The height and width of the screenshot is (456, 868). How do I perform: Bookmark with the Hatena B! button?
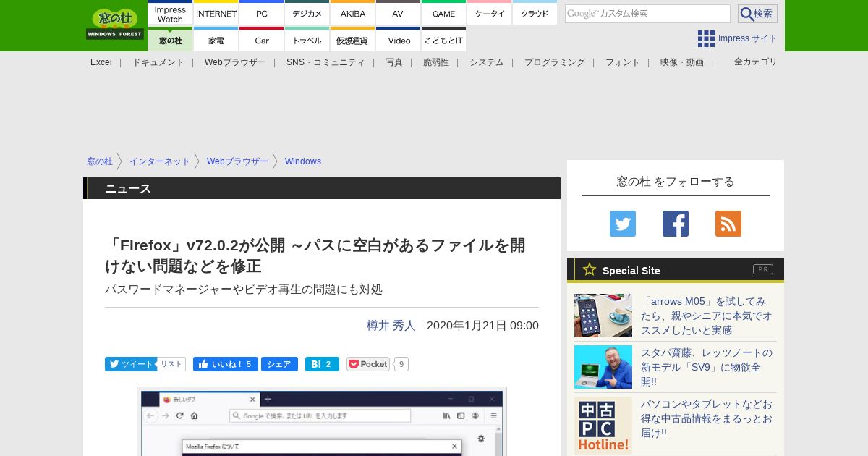point(322,364)
